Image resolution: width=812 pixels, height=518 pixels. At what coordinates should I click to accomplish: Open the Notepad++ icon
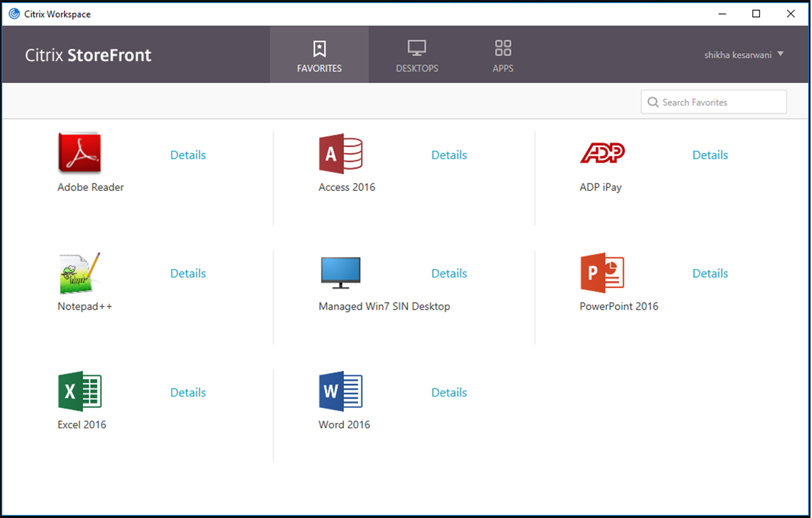click(x=80, y=273)
